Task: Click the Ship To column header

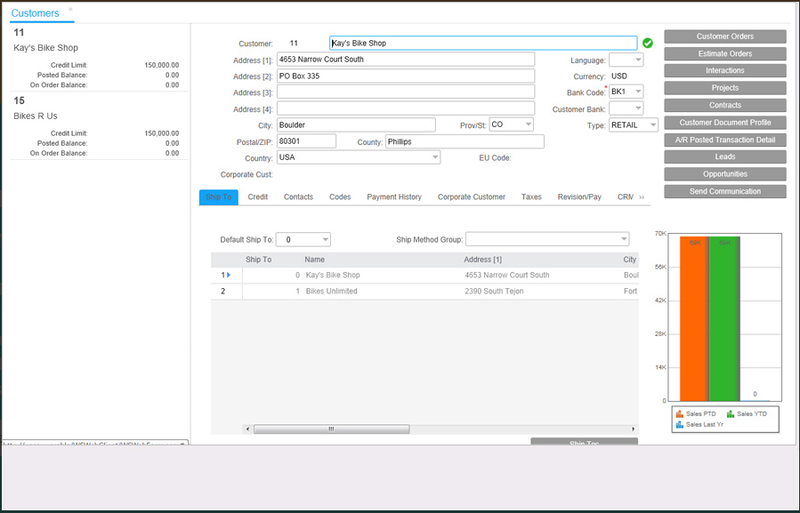Action: (258, 260)
